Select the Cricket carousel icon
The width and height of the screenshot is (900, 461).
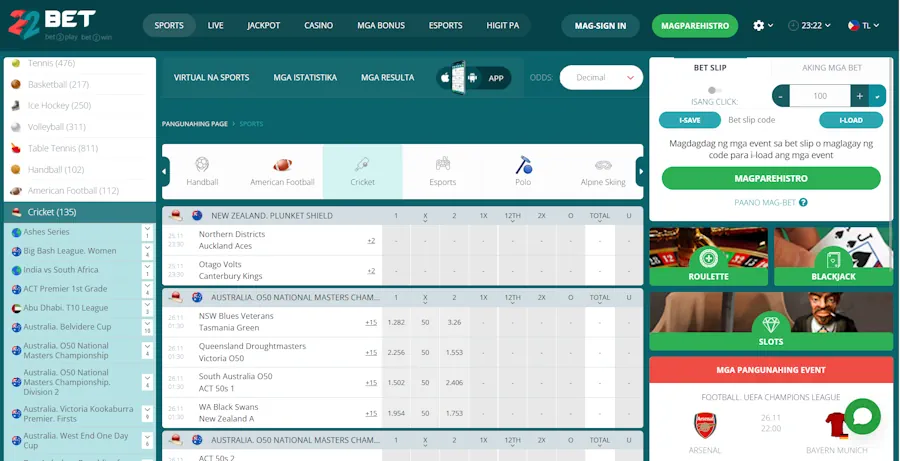click(362, 172)
